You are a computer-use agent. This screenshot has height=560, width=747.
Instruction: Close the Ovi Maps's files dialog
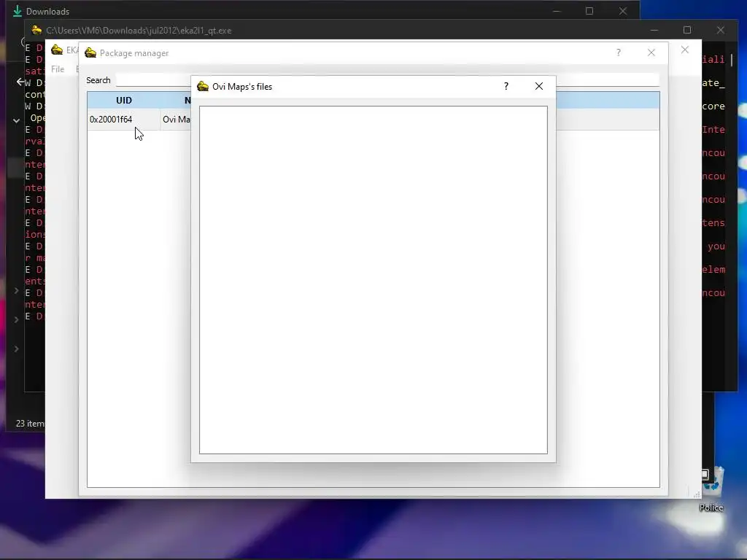coord(539,86)
